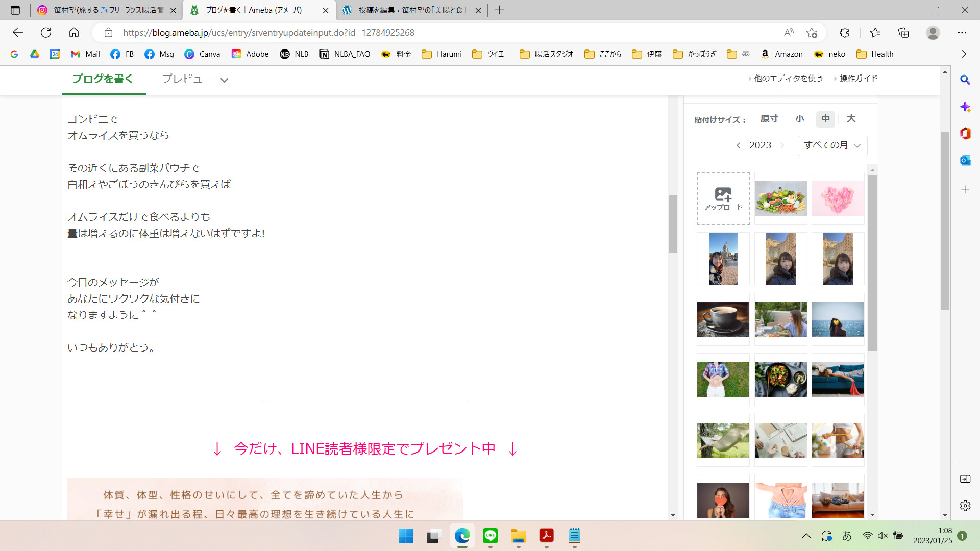Image resolution: width=980 pixels, height=551 pixels.
Task: Select 小 paste size option
Action: [x=800, y=119]
